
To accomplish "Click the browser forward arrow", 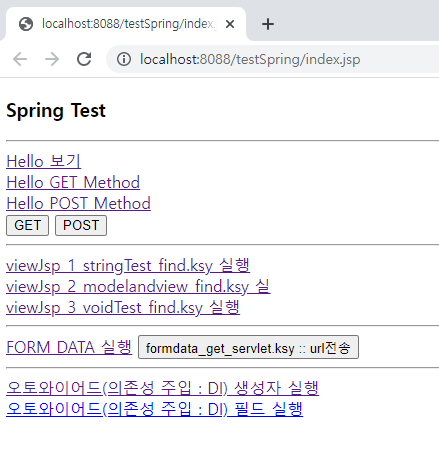I will click(52, 59).
